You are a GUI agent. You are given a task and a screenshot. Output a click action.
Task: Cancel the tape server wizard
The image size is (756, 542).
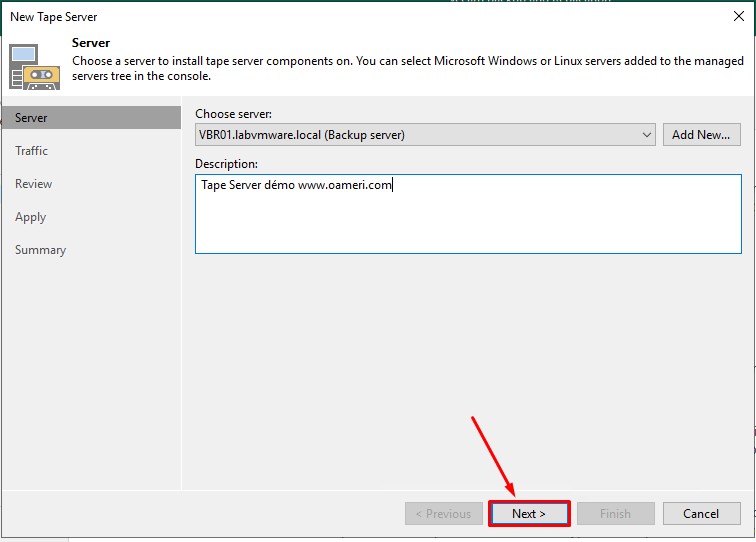[701, 514]
